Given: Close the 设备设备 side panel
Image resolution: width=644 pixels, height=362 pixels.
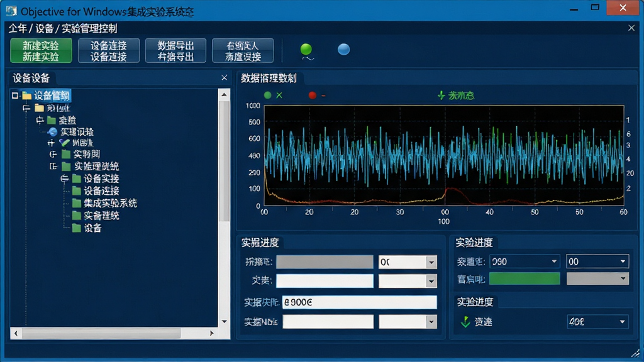Looking at the screenshot, I should point(225,77).
